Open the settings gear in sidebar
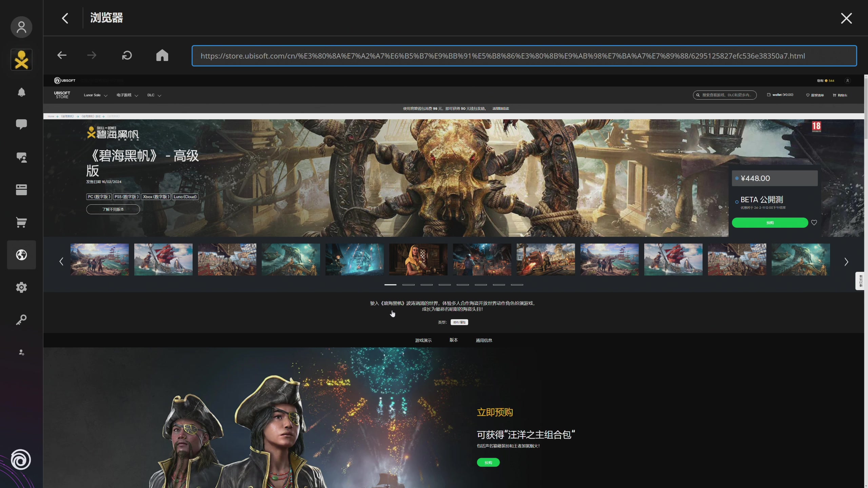Image resolution: width=868 pixels, height=488 pixels. coord(21,287)
